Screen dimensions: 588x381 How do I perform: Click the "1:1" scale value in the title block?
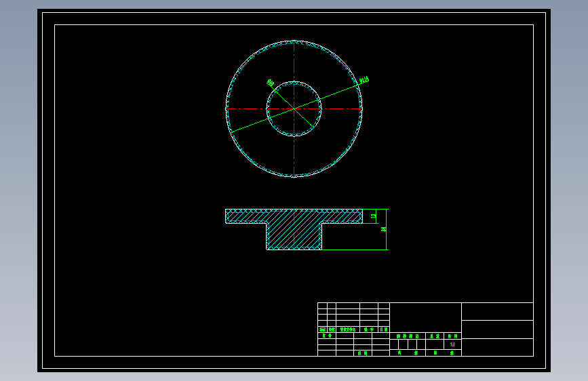(452, 344)
